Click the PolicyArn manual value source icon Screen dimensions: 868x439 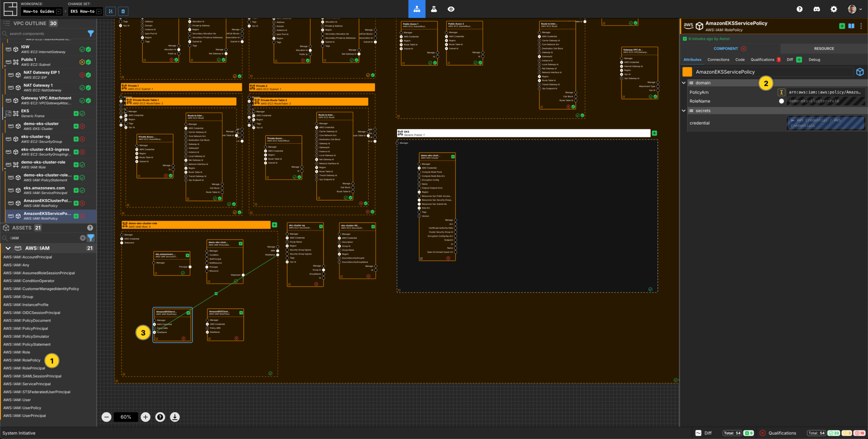click(x=781, y=92)
